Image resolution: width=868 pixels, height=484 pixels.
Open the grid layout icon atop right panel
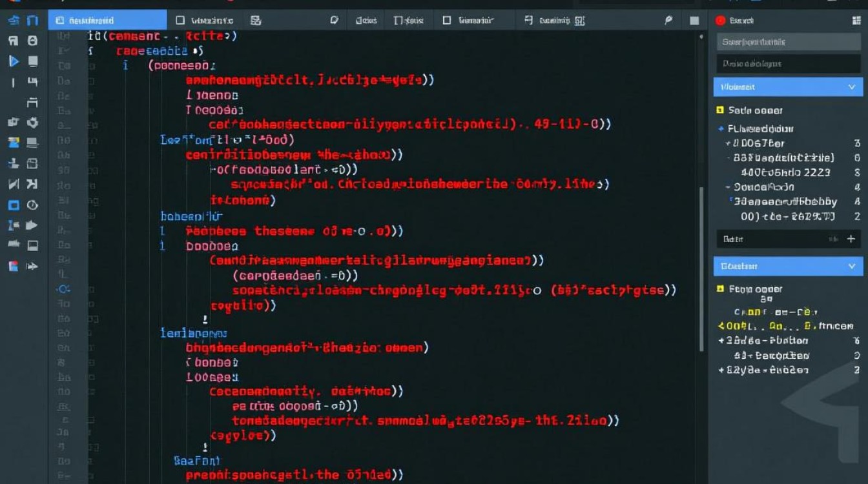(856, 21)
